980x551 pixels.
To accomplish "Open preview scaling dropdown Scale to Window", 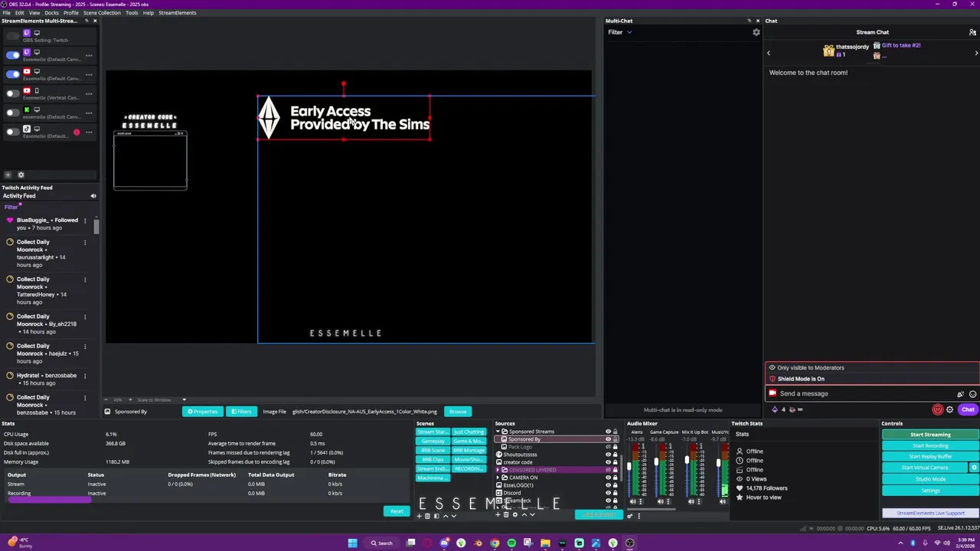I will pyautogui.click(x=161, y=399).
